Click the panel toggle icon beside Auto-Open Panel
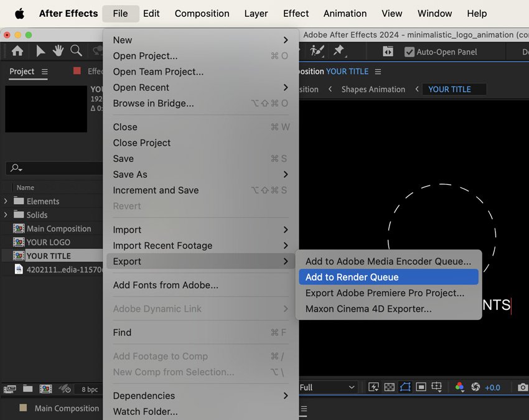This screenshot has height=420, width=529. point(388,52)
